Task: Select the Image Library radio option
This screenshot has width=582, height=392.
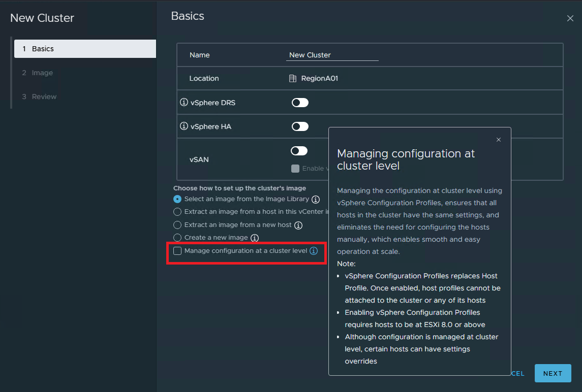Action: coord(177,199)
